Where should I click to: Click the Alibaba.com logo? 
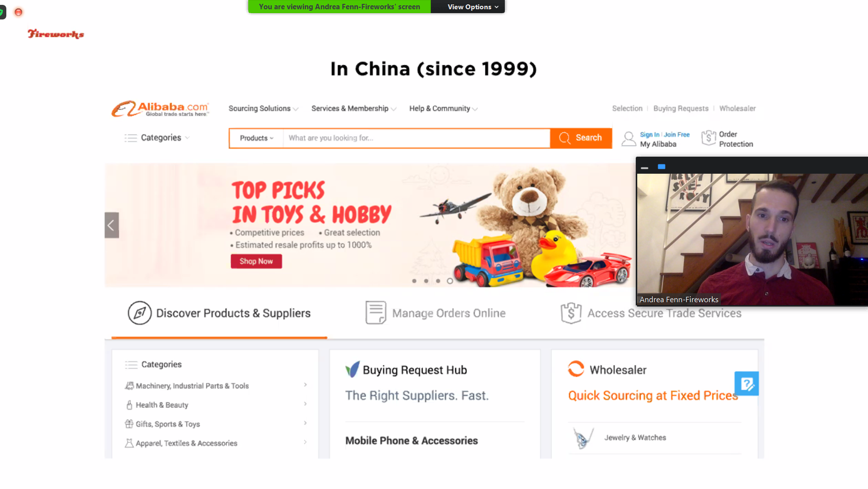point(160,109)
